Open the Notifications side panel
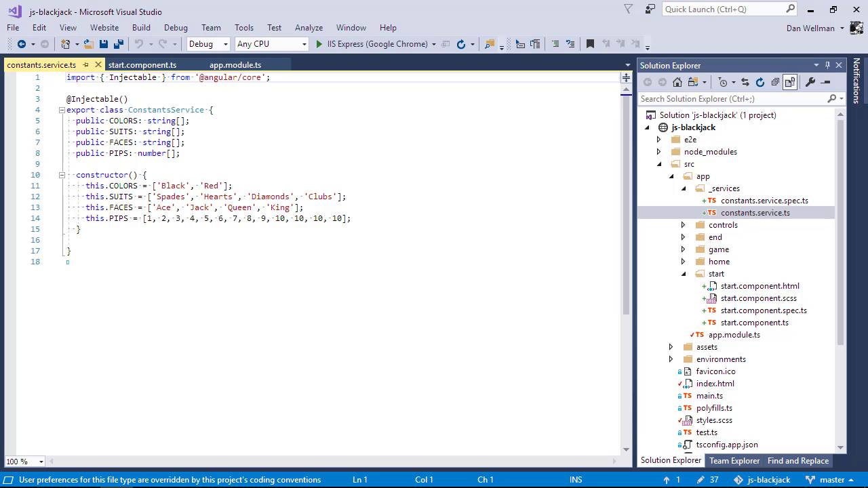 [856, 81]
